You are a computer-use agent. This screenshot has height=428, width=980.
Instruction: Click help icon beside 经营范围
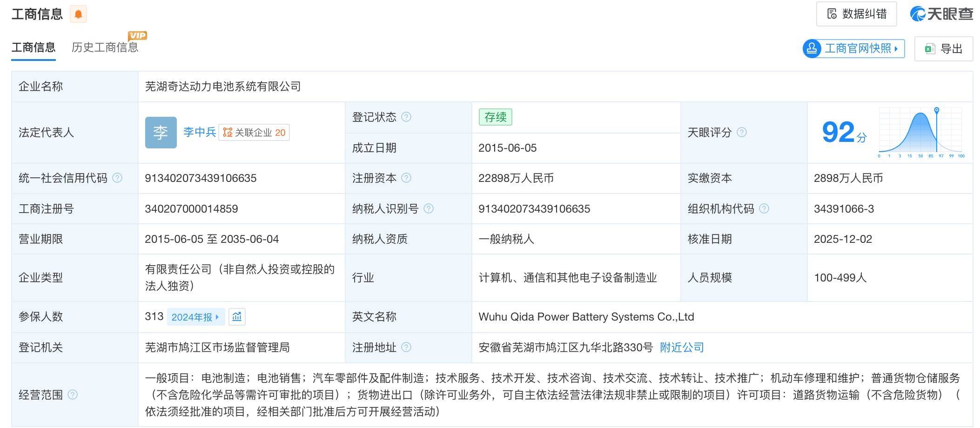click(73, 395)
